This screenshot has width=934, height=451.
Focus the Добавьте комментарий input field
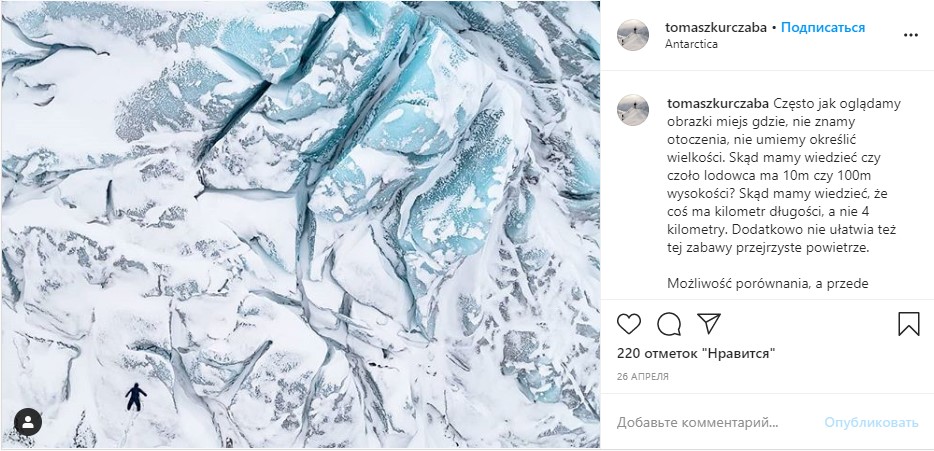click(710, 422)
